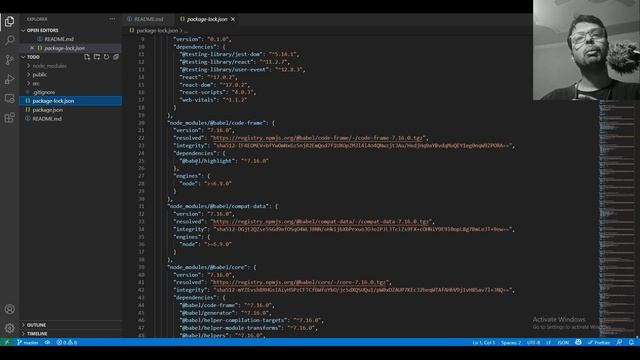Click the minimap on the editor right side
640x360 pixels.
[x=617, y=218]
